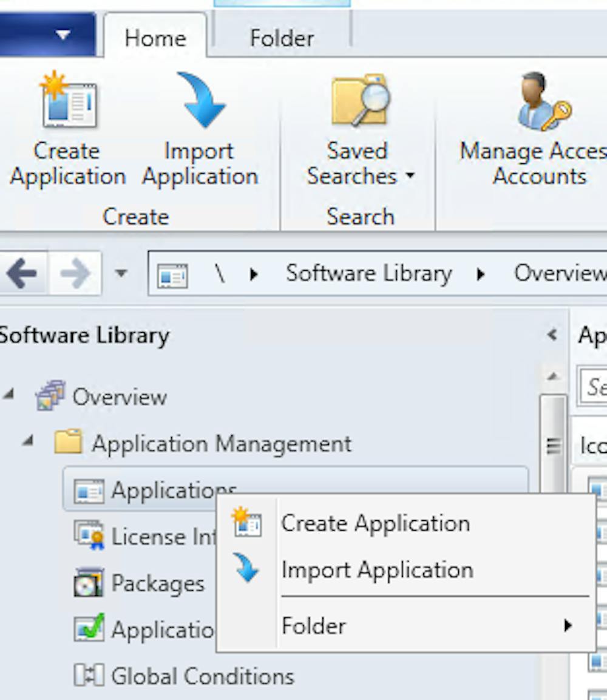This screenshot has height=700, width=607.
Task: Click the Manage Access Accounts icon
Action: (535, 101)
